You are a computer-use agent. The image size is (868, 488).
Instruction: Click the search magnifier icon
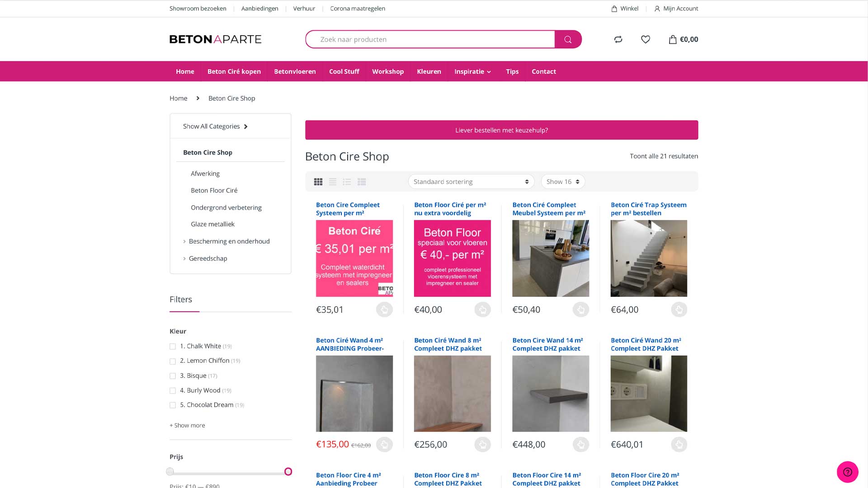click(x=568, y=39)
